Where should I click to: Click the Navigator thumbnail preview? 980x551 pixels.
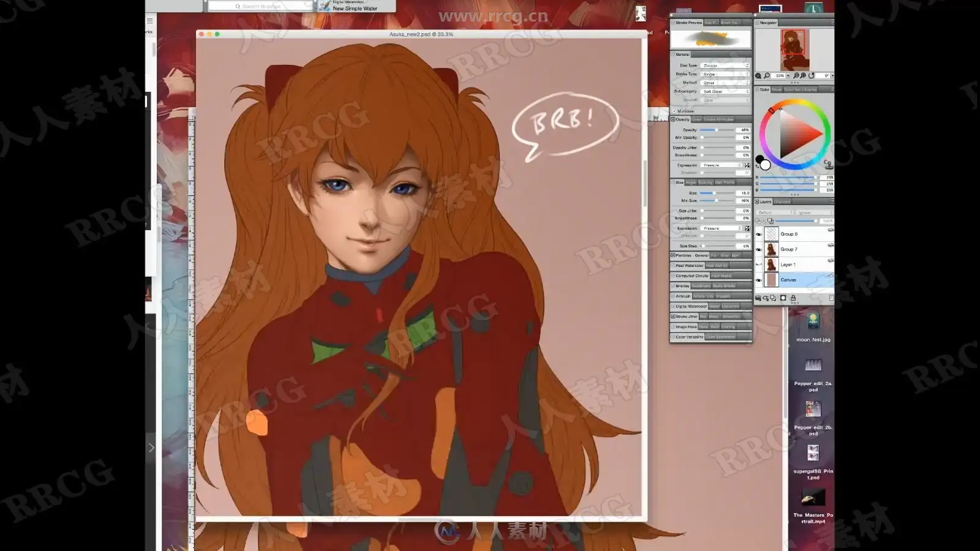click(x=794, y=50)
